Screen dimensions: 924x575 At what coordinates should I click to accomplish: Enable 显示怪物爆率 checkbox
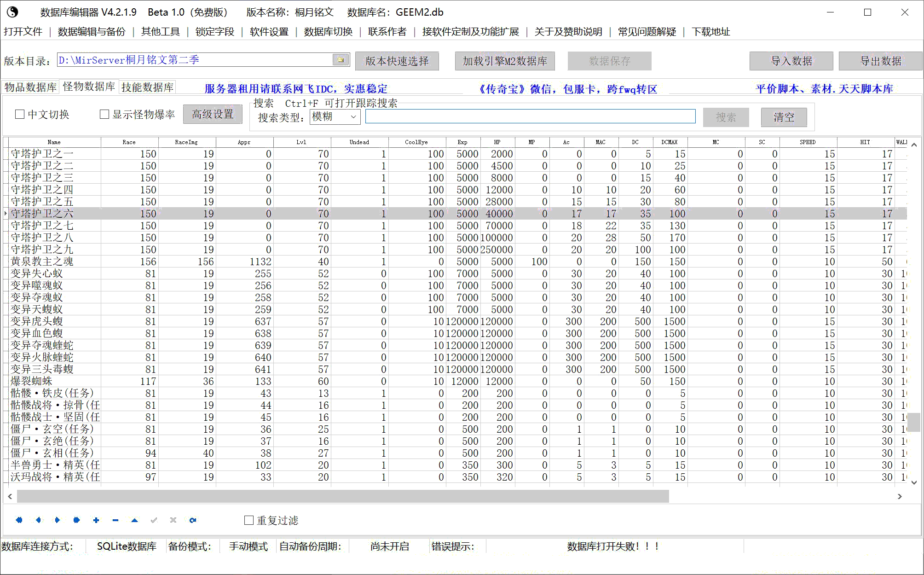[104, 114]
